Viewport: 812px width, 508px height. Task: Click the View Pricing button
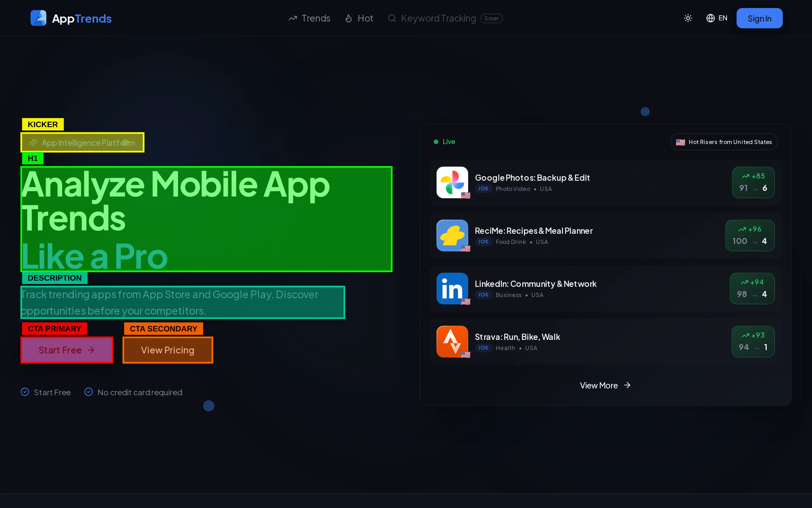pyautogui.click(x=168, y=350)
